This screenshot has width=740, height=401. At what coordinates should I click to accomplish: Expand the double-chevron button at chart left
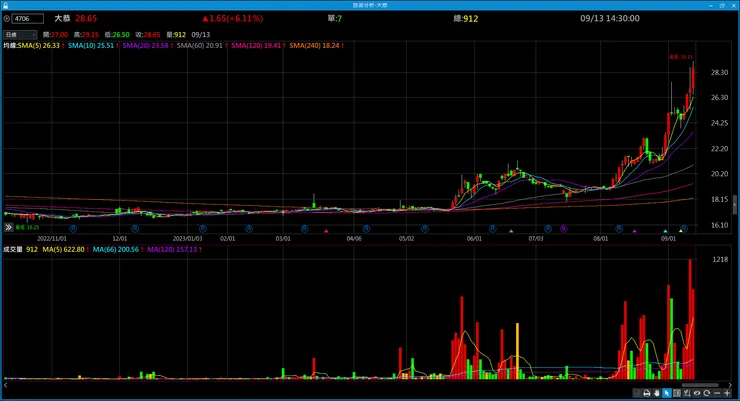click(x=8, y=227)
